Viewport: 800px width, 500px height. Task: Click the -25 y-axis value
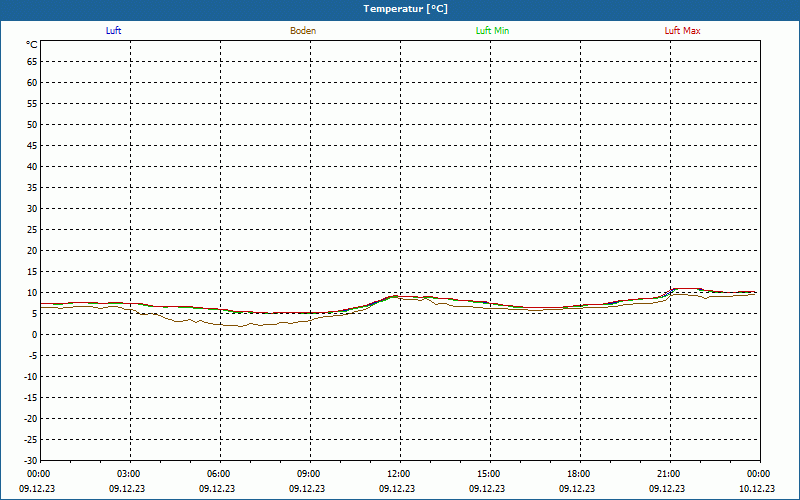pos(31,440)
